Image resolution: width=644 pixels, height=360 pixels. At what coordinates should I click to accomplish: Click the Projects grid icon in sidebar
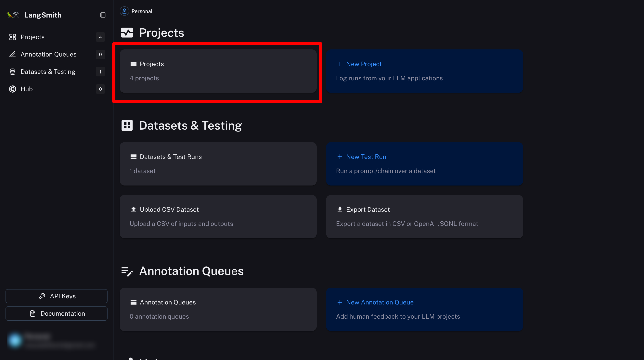12,37
